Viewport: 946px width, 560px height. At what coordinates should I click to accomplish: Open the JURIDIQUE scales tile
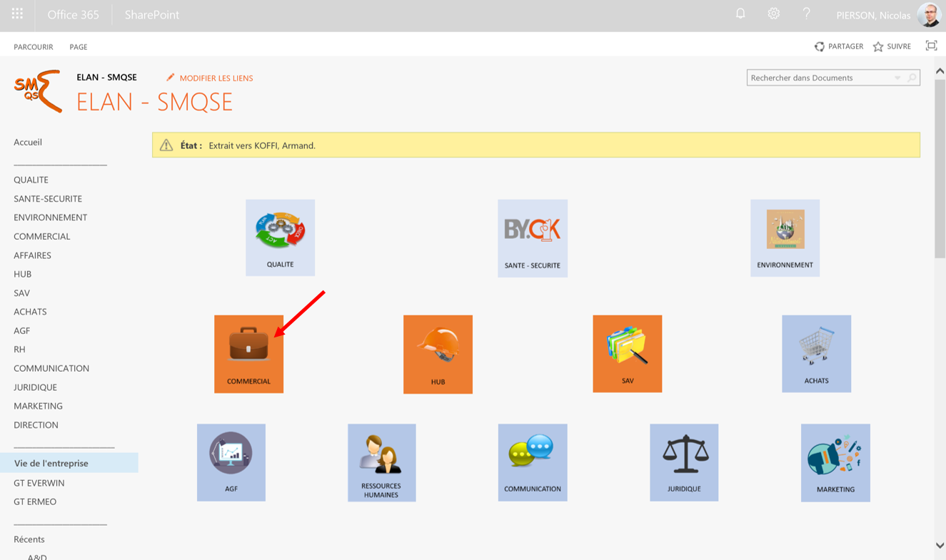click(683, 462)
